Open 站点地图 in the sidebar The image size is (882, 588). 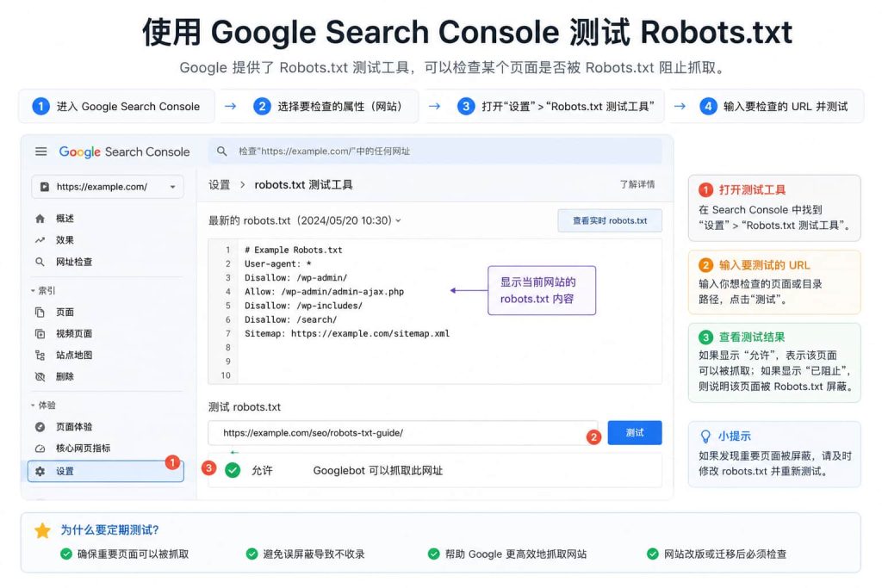click(74, 356)
